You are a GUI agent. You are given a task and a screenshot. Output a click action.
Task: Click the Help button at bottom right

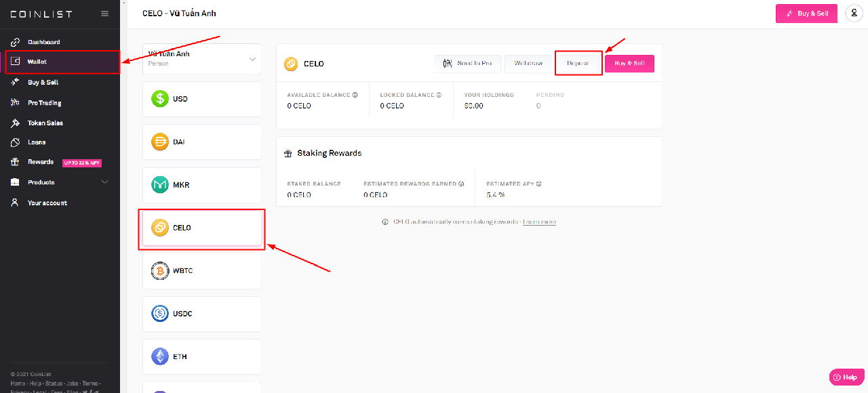pyautogui.click(x=846, y=377)
